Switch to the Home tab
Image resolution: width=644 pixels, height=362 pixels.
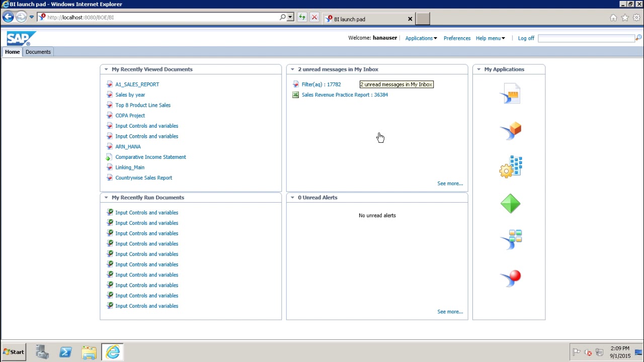12,52
